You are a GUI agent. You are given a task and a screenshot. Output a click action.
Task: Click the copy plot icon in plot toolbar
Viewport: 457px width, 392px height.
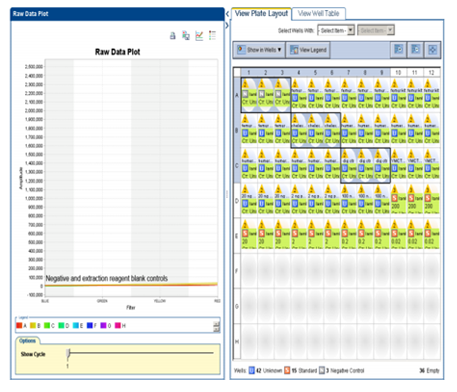pyautogui.click(x=186, y=35)
